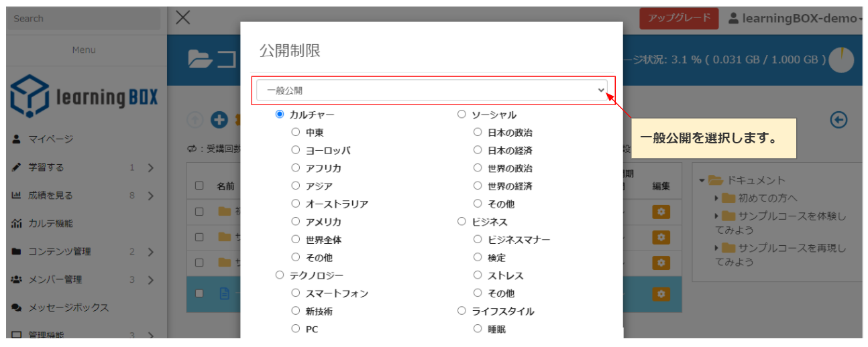Click the gear edit icon in first row
This screenshot has width=868, height=347.
pos(661,212)
